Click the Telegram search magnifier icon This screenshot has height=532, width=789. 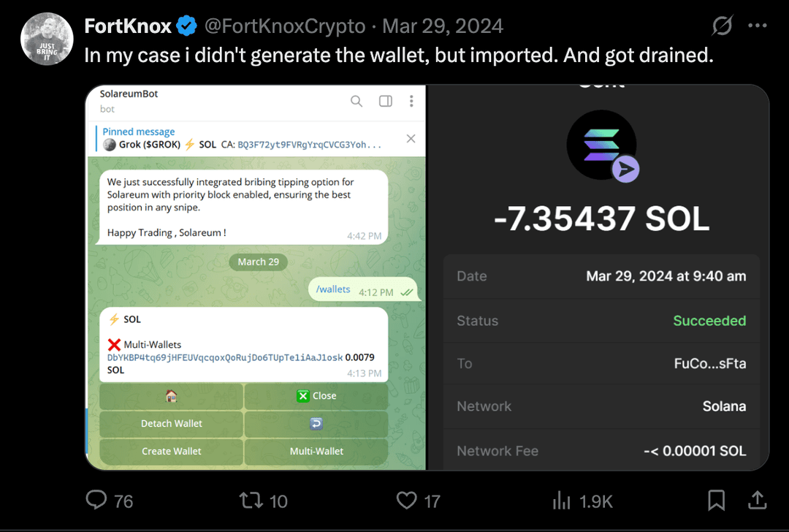tap(357, 101)
